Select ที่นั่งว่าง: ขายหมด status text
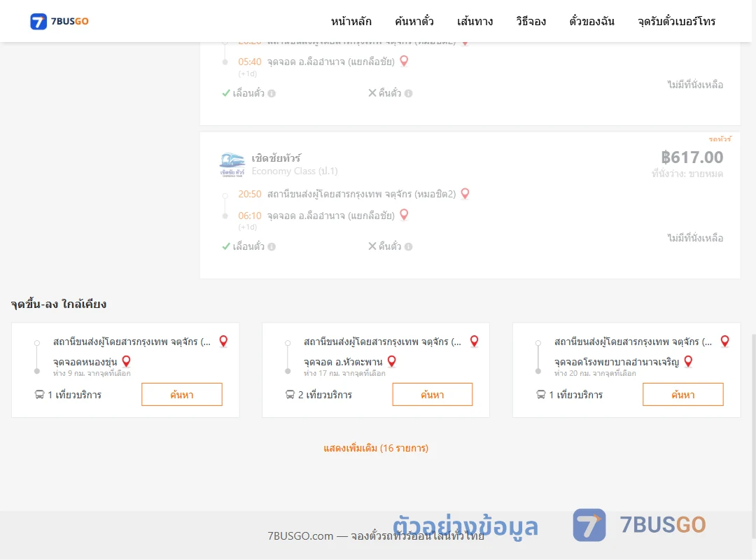This screenshot has width=756, height=560. [687, 174]
